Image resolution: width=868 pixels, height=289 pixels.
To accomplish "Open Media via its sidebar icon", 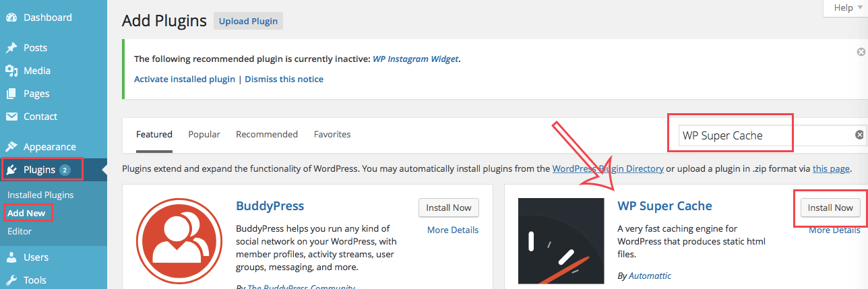I will pyautogui.click(x=11, y=71).
